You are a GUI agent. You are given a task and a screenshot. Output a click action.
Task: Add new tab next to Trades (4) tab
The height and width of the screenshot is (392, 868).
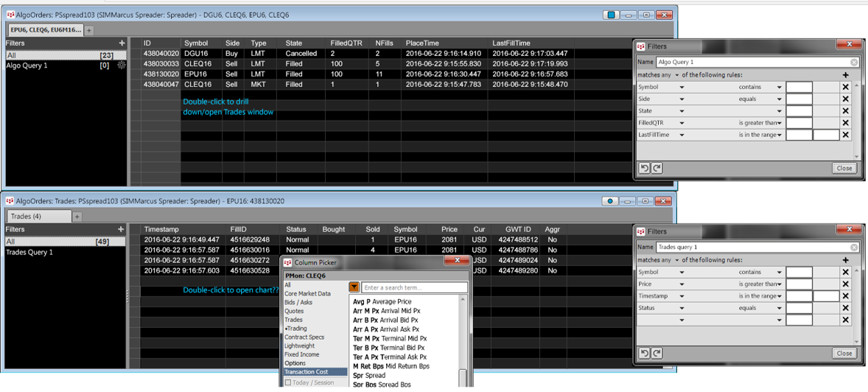pos(77,217)
